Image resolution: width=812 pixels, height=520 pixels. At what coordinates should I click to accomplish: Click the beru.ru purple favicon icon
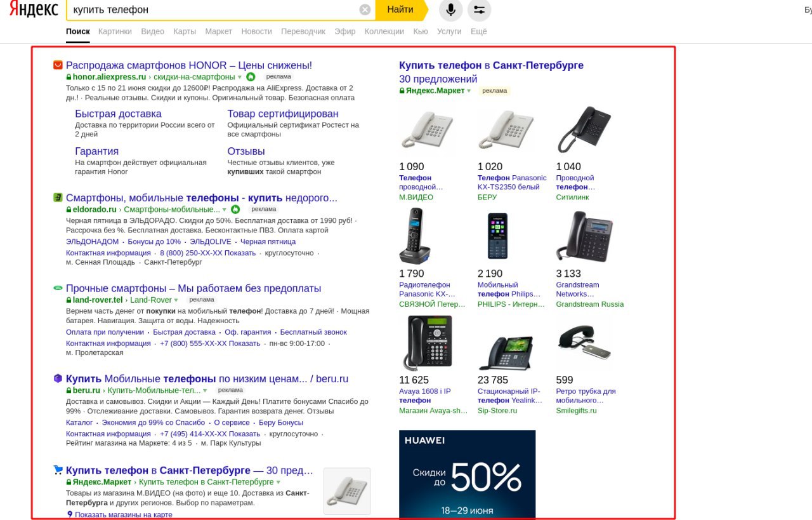point(58,378)
